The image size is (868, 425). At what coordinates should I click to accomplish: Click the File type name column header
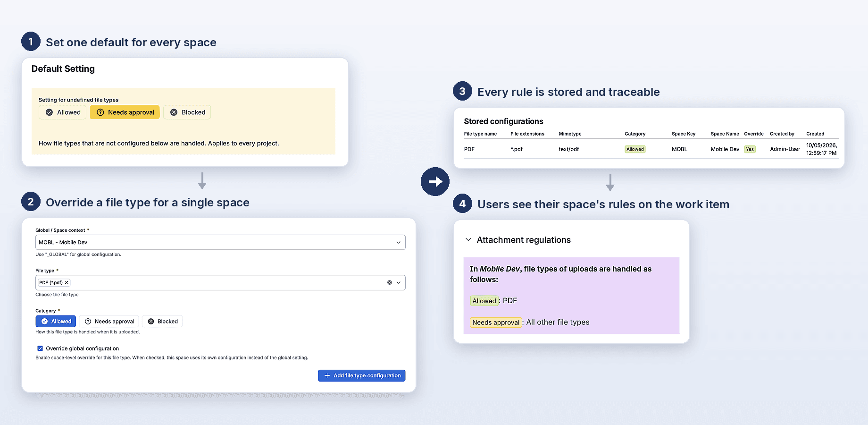point(480,134)
